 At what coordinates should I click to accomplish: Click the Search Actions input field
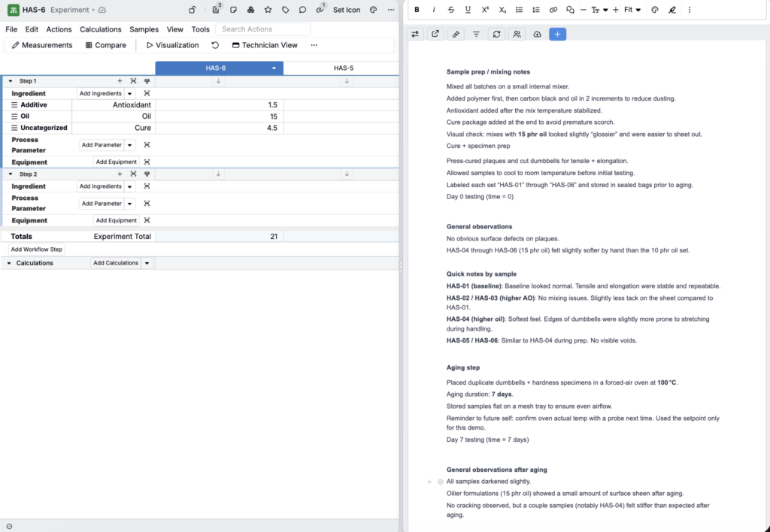tap(263, 29)
